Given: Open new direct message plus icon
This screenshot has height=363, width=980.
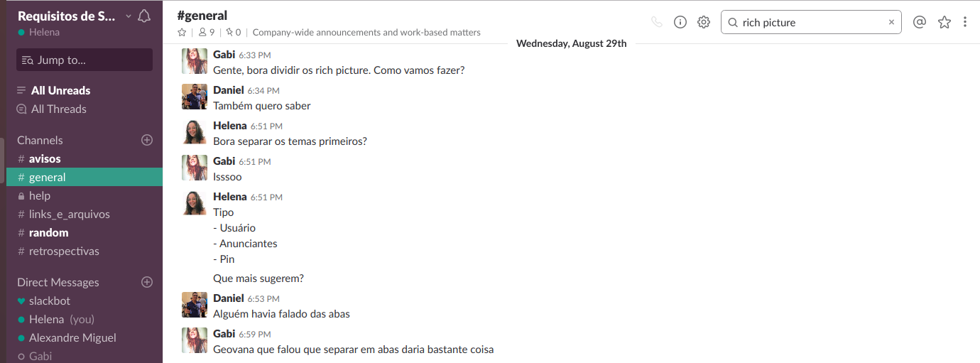Looking at the screenshot, I should (x=147, y=282).
